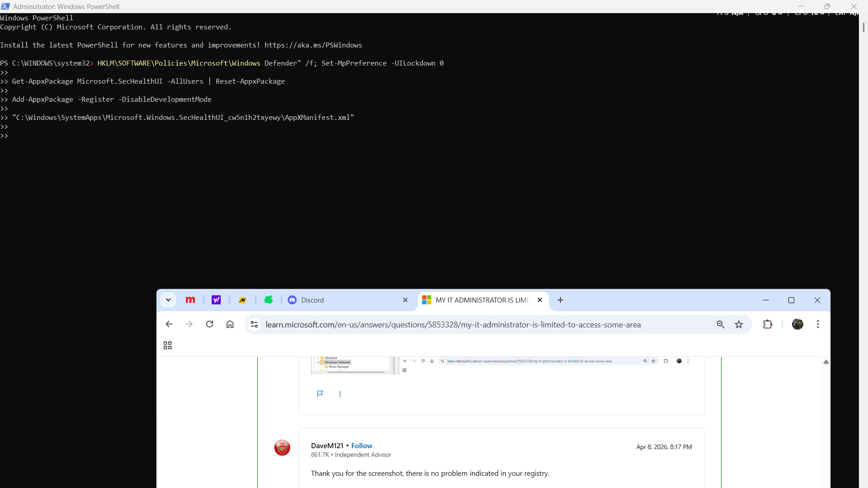Viewport: 868px width, 488px height.
Task: Restore down the PowerShell window
Action: coord(827,6)
